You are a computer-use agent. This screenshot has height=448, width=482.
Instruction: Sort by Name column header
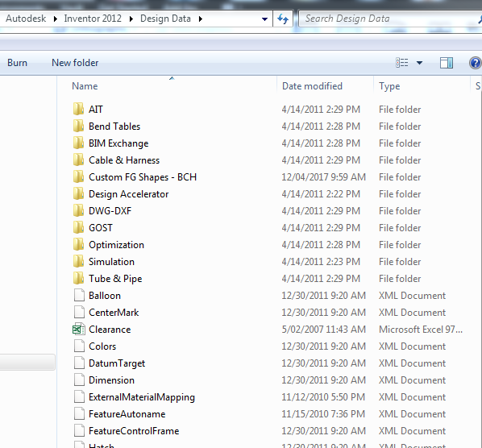coord(85,86)
